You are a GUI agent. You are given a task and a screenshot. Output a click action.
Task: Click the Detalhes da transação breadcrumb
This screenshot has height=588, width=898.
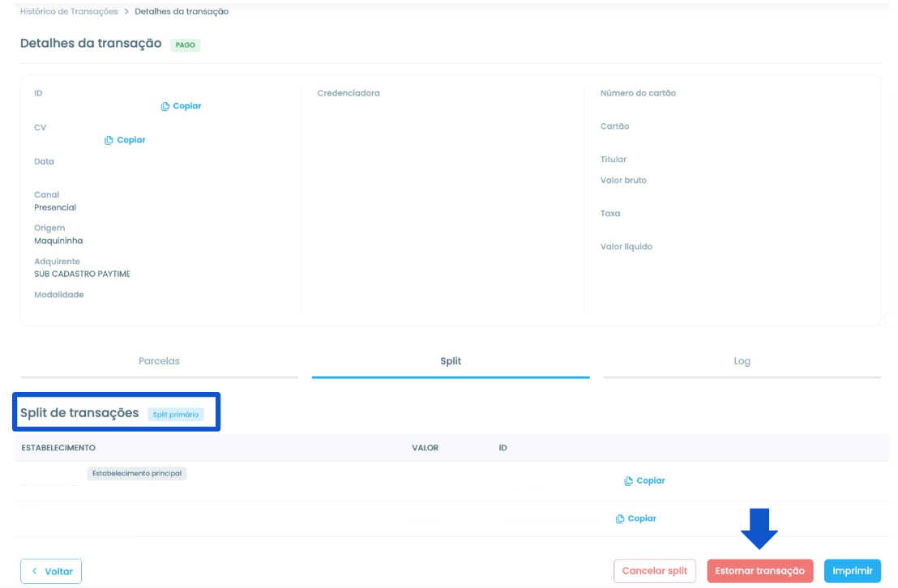click(182, 11)
